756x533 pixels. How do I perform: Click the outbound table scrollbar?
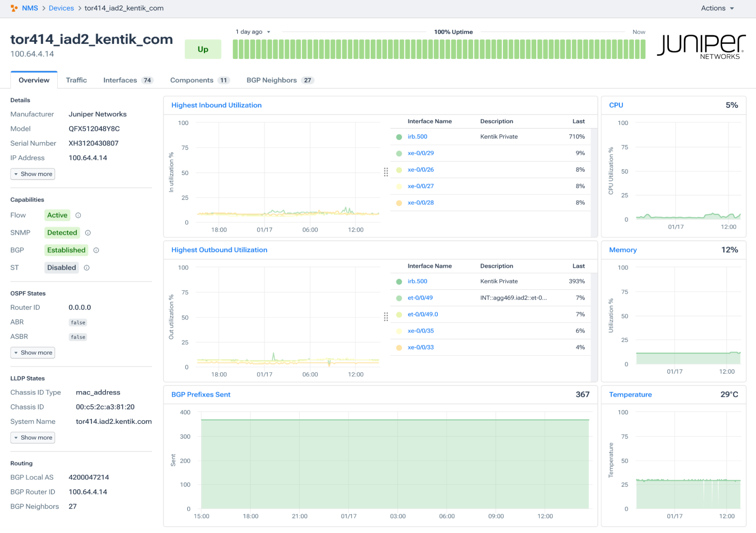click(594, 327)
